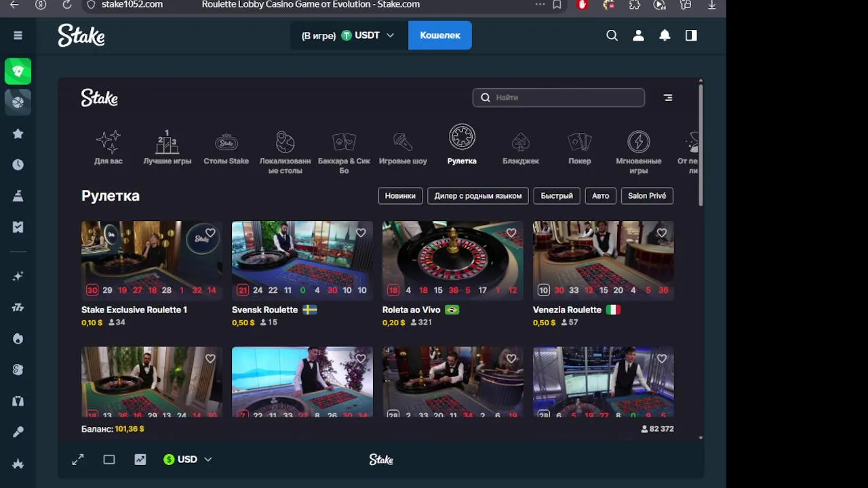Click the browser three-dots page menu

coord(540,5)
